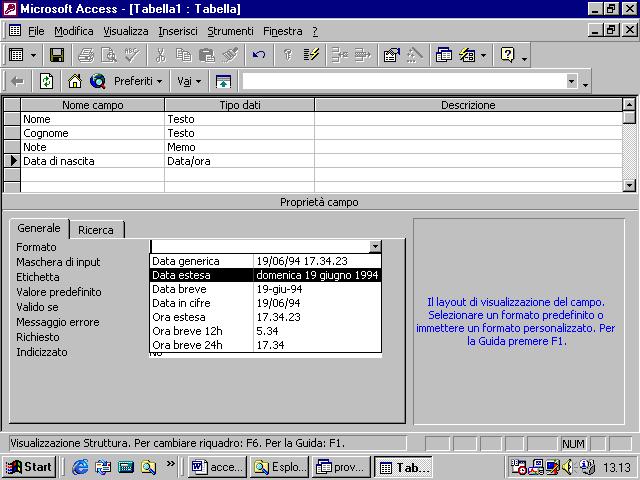Open the Office Assistant help icon
This screenshot has width=640, height=480.
pos(507,55)
